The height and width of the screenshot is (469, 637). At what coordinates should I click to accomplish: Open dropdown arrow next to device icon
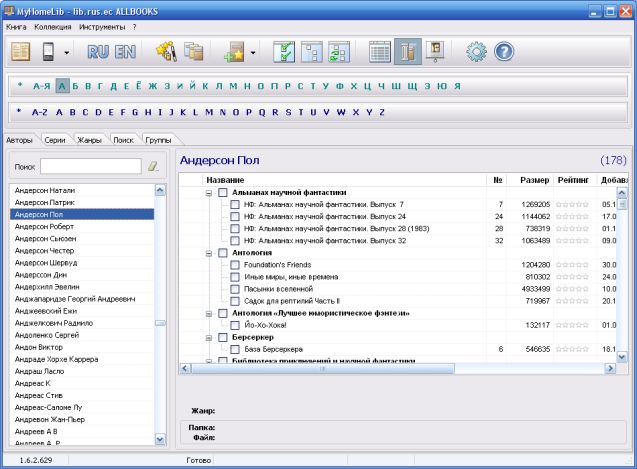tap(66, 51)
